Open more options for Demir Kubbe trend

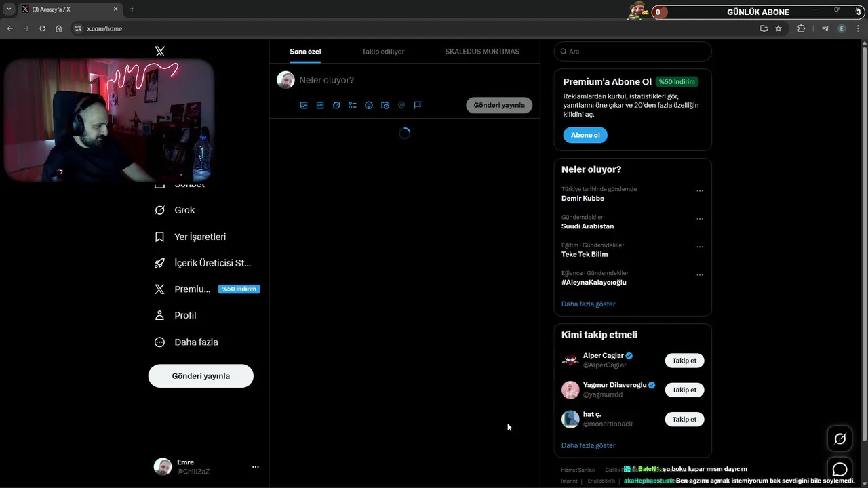coord(700,191)
